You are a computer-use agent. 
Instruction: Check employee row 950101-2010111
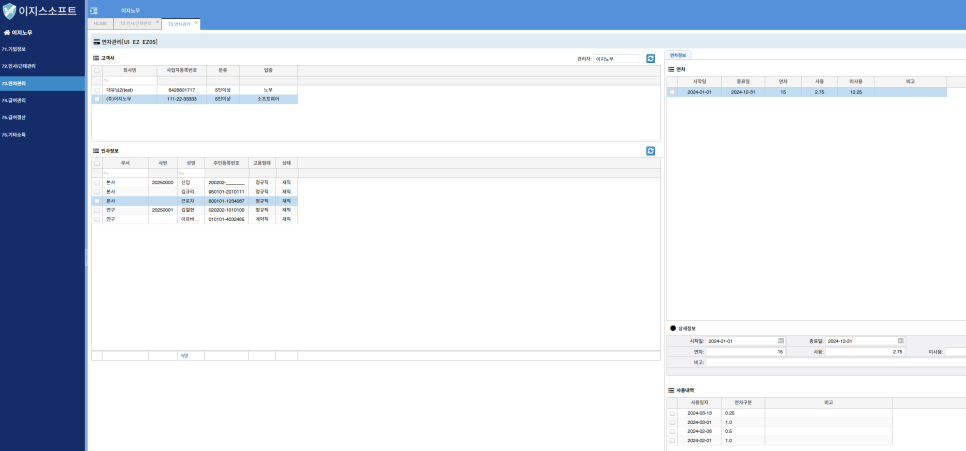click(97, 192)
